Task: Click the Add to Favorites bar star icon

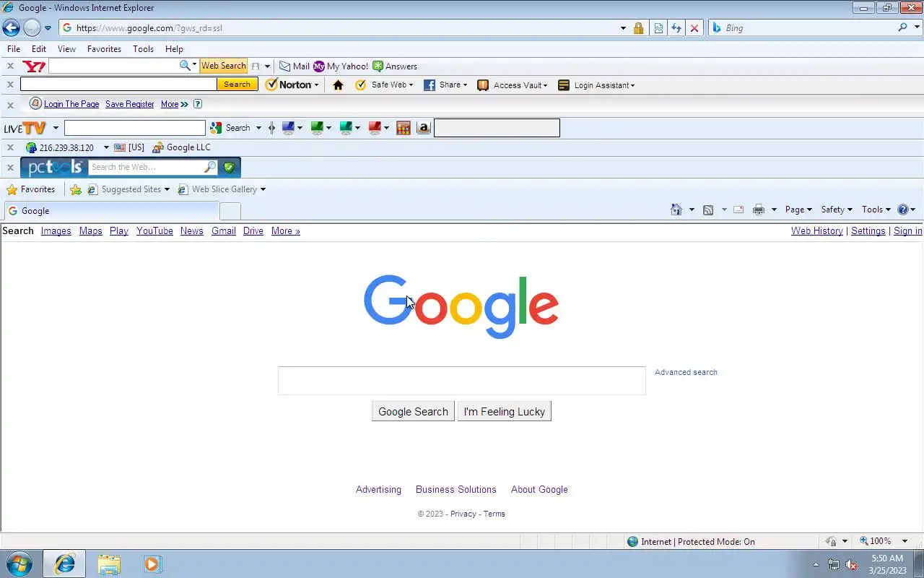Action: (x=76, y=189)
